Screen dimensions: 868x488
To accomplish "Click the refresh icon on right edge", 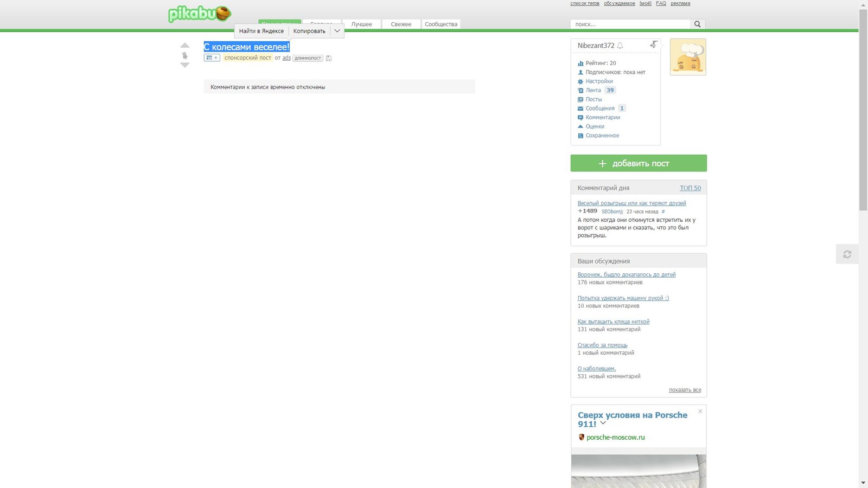I will pyautogui.click(x=847, y=254).
